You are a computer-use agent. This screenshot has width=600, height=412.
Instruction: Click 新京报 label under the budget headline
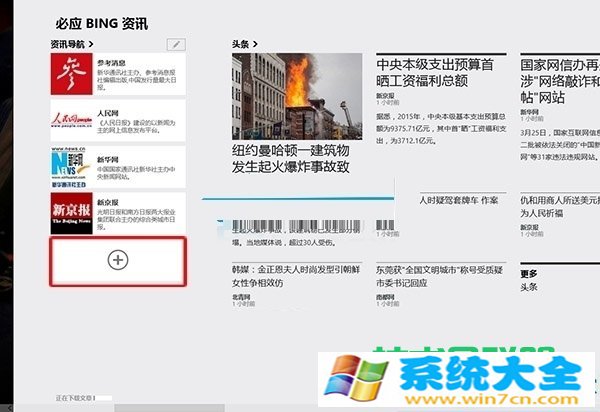pyautogui.click(x=385, y=95)
